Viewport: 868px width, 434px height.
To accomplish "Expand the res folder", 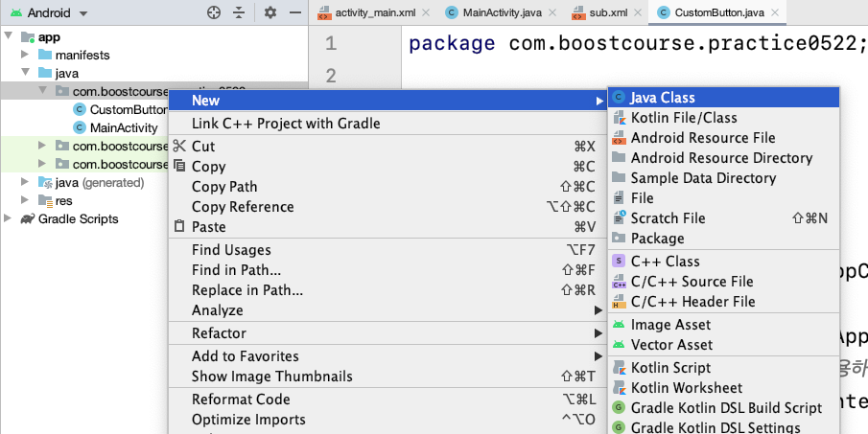I will tap(25, 200).
